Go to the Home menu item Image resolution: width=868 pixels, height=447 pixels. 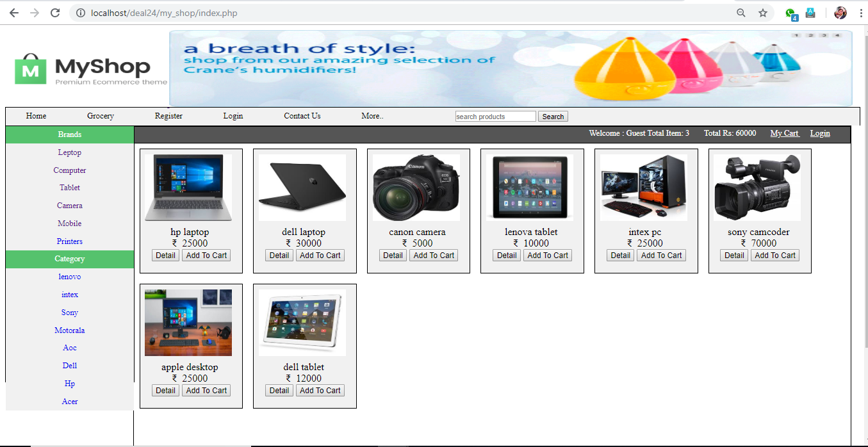coord(36,116)
